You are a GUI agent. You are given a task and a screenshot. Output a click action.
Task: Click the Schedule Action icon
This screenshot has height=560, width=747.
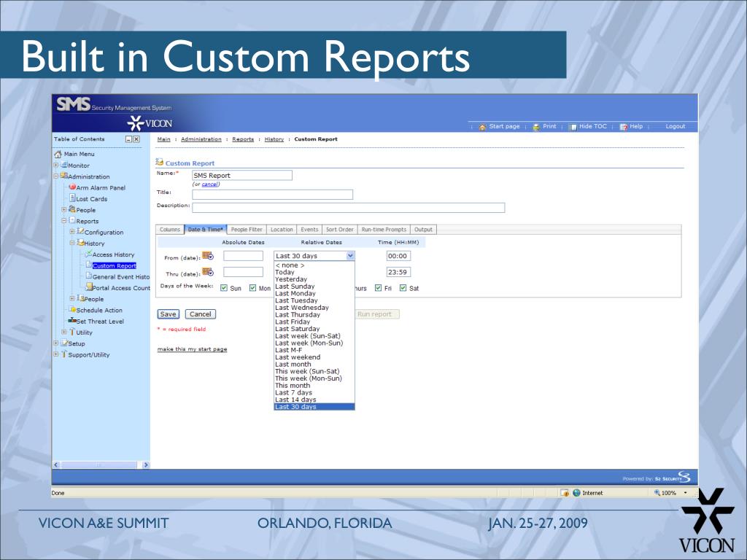pos(72,309)
